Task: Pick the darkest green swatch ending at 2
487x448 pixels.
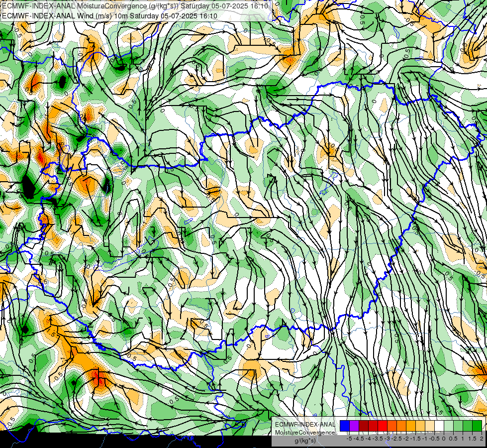Action: click(477, 426)
